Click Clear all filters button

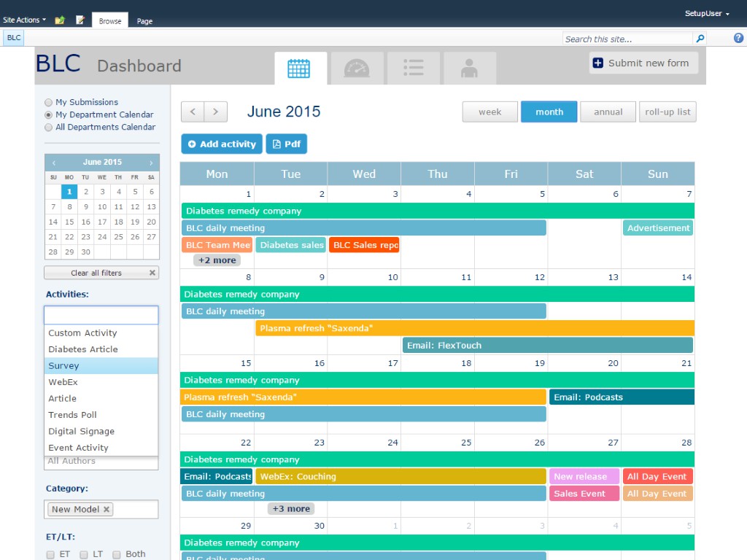[x=101, y=273]
